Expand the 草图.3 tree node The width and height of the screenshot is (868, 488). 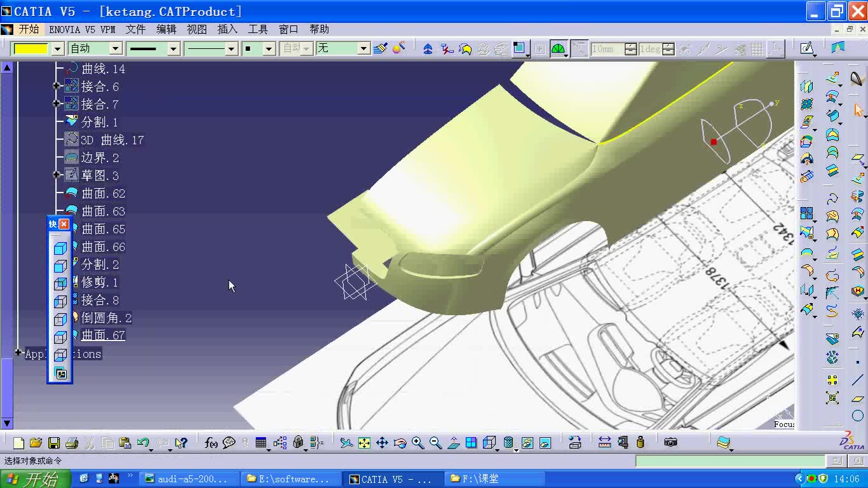coord(56,175)
